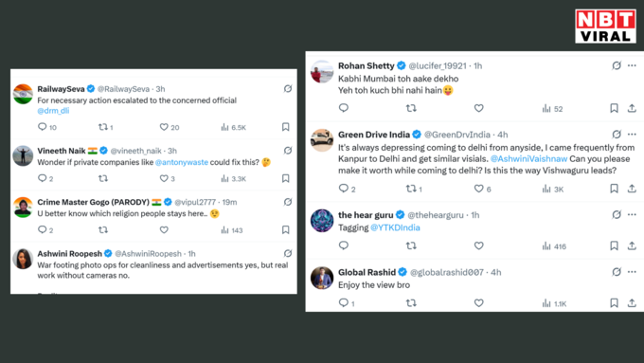This screenshot has height=363, width=644.
Task: Open Grok icon on Global Rashid's tweet
Action: pos(617,272)
